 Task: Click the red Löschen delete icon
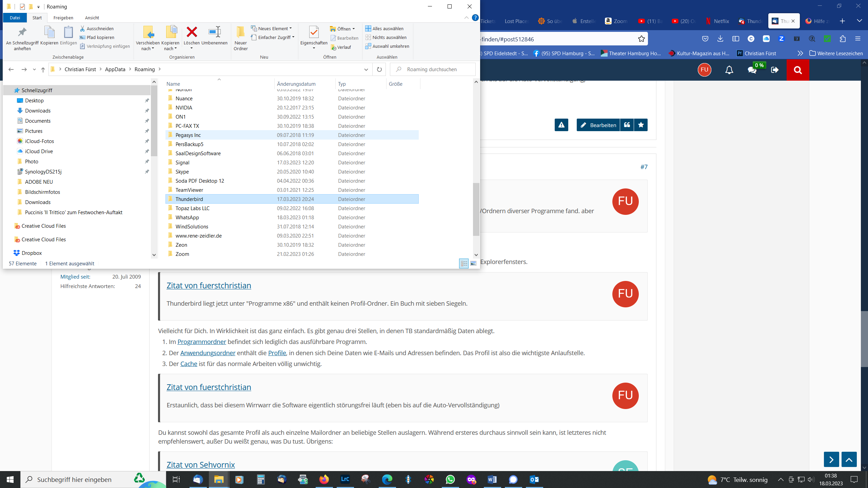pos(192,33)
